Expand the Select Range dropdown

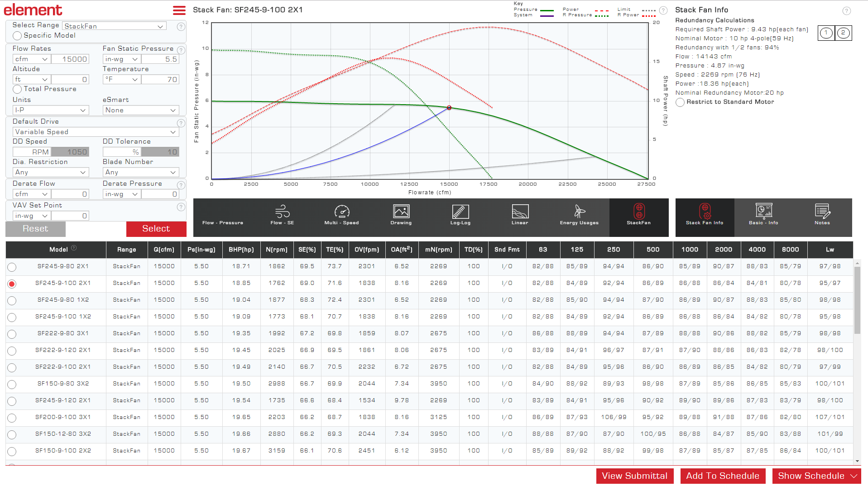(115, 26)
